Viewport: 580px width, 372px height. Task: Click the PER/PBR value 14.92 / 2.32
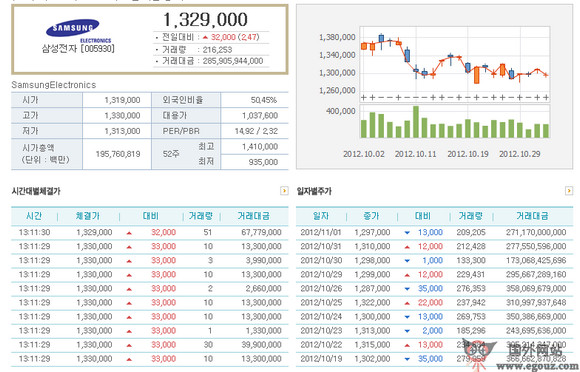pyautogui.click(x=256, y=131)
